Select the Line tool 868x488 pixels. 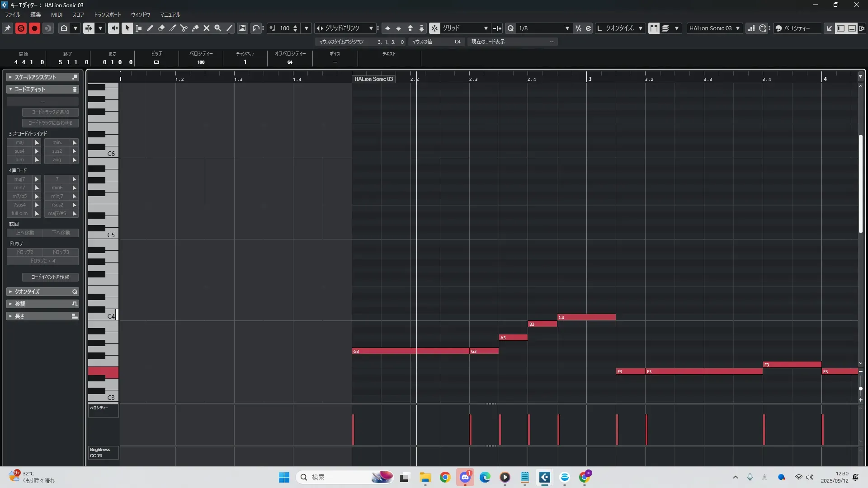coord(229,28)
